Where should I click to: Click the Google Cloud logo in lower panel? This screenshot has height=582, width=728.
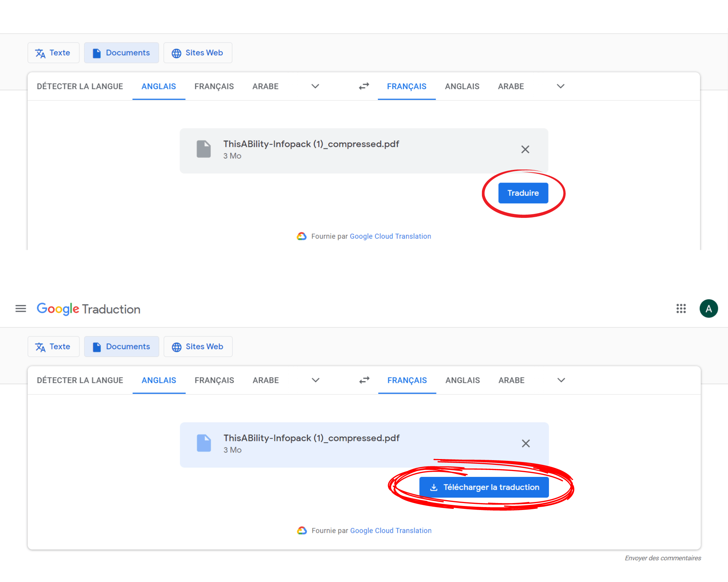click(x=302, y=531)
